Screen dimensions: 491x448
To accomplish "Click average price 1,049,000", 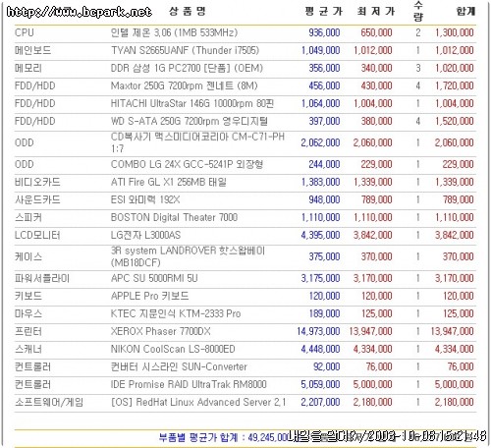I will 320,50.
